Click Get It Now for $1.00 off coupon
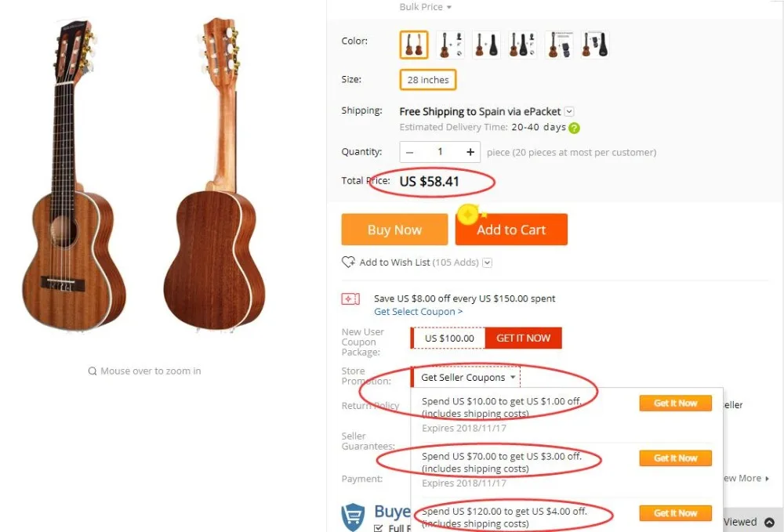The width and height of the screenshot is (784, 532). (676, 404)
